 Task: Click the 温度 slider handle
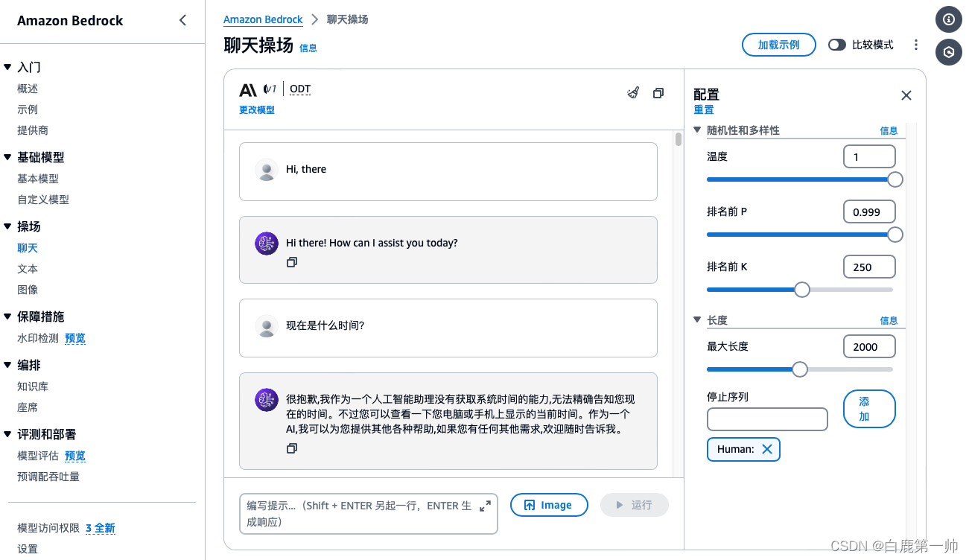tap(895, 179)
